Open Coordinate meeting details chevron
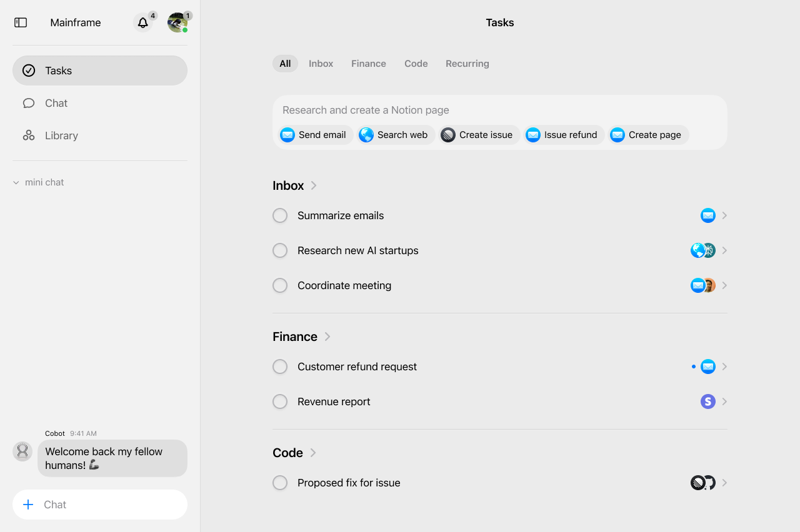The height and width of the screenshot is (532, 800). click(724, 285)
